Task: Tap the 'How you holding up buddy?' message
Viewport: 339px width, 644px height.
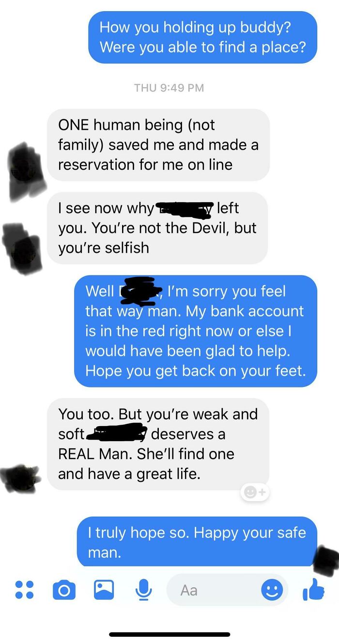Action: point(202,37)
